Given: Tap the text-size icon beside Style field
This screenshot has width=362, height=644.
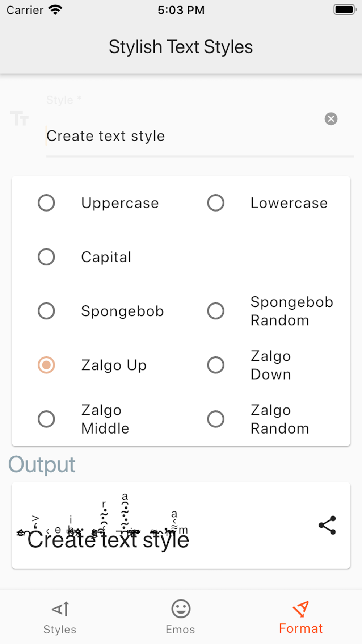Looking at the screenshot, I should (x=19, y=118).
